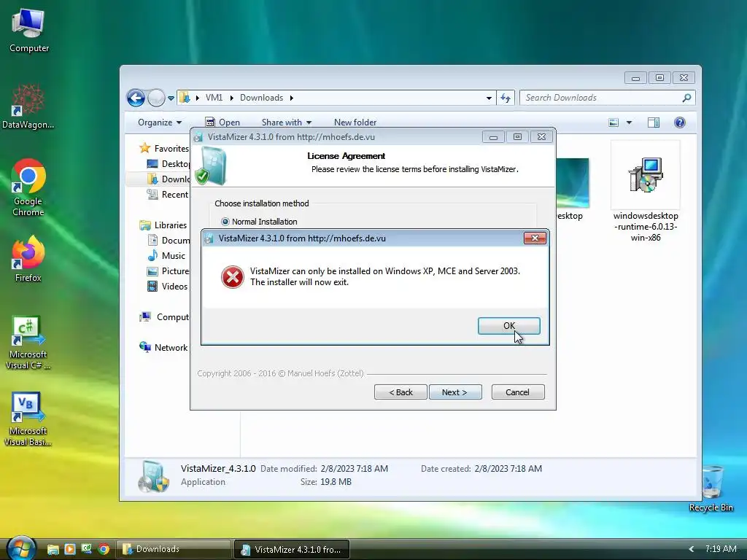This screenshot has width=747, height=560.
Task: Open the Windows Start menu orb
Action: coord(21,548)
